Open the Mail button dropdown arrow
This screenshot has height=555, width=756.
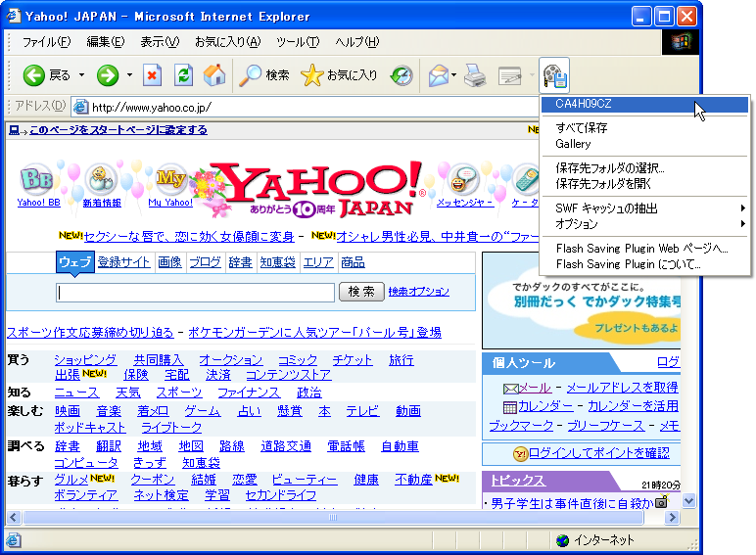453,75
